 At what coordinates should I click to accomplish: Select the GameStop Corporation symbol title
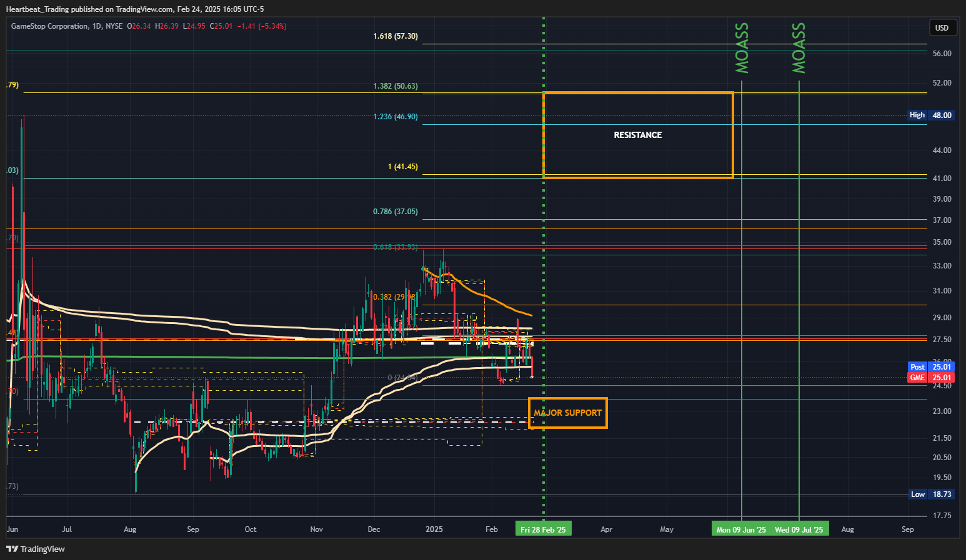pyautogui.click(x=49, y=26)
